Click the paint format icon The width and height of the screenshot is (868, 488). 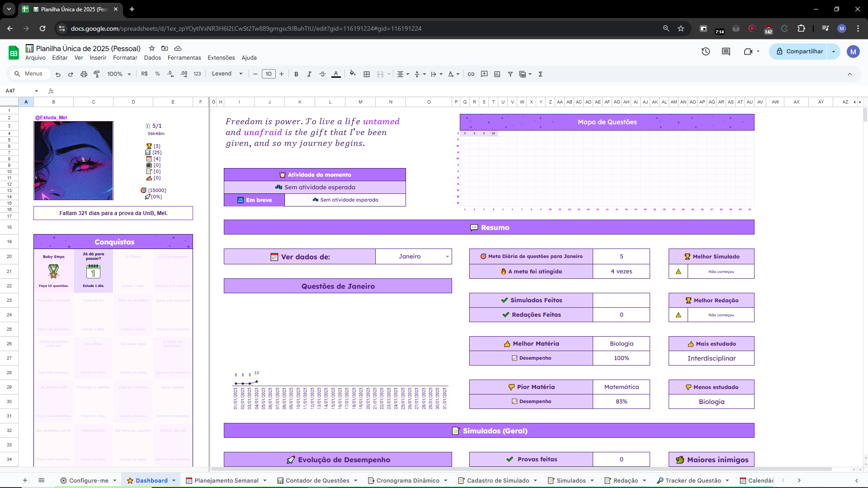click(x=97, y=74)
